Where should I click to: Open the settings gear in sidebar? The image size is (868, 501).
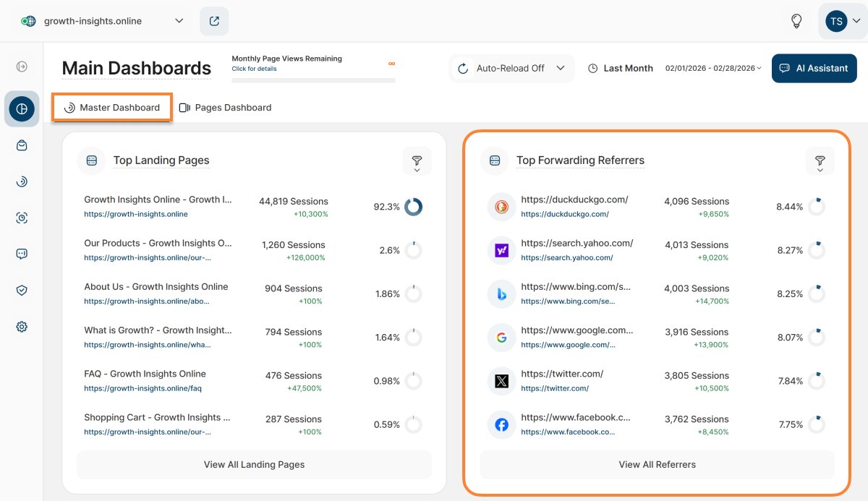click(22, 327)
